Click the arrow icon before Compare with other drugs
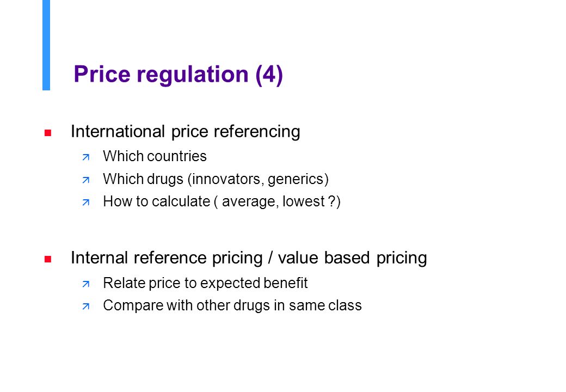The width and height of the screenshot is (566, 392). pos(86,307)
